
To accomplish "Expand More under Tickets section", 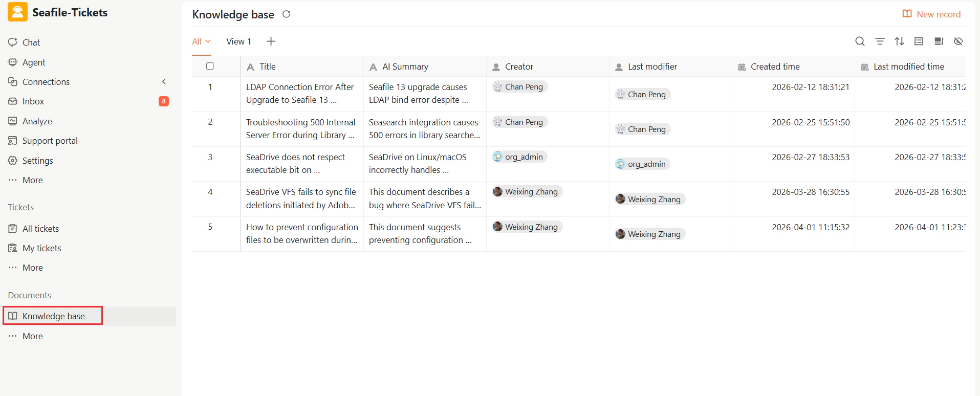I will pyautogui.click(x=26, y=268).
